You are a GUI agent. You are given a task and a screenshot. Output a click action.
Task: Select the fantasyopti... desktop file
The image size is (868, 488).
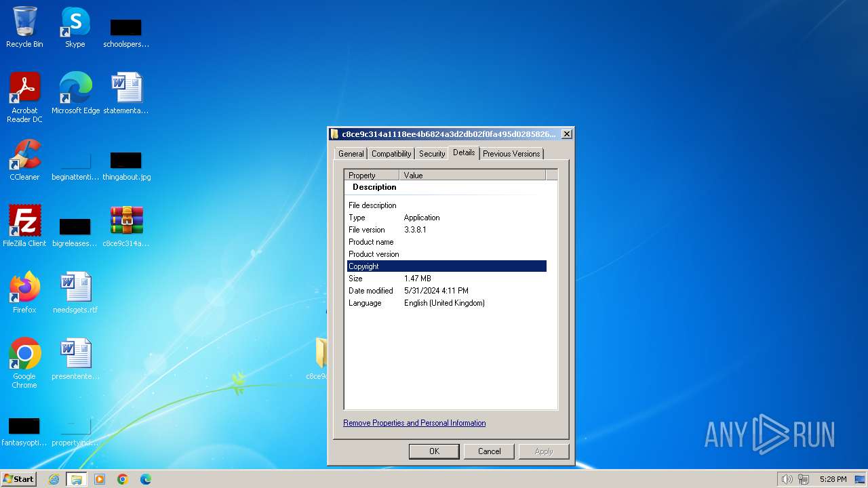click(x=24, y=432)
